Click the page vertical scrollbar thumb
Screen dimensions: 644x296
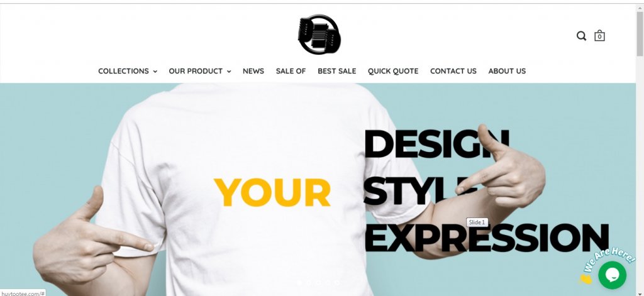640,34
